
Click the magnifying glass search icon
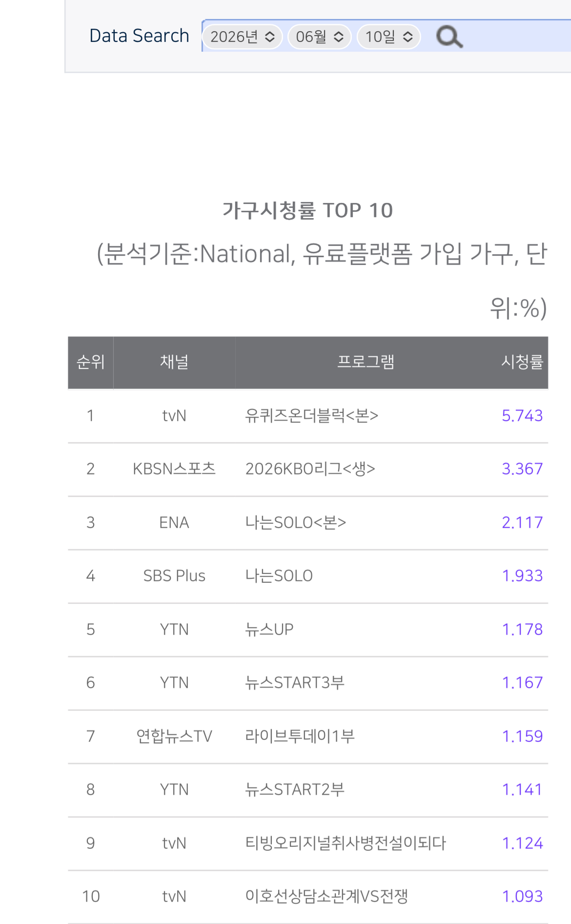coord(449,37)
